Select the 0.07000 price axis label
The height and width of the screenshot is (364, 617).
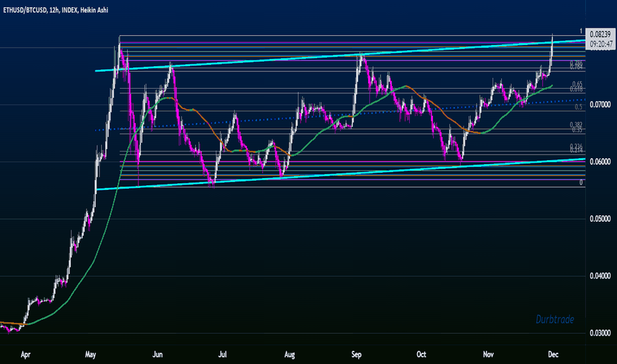[600, 105]
